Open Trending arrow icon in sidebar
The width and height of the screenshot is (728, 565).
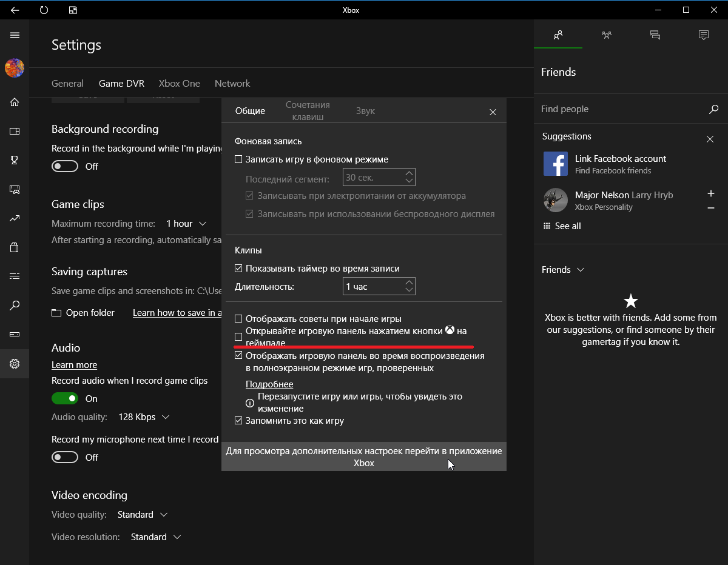click(15, 218)
